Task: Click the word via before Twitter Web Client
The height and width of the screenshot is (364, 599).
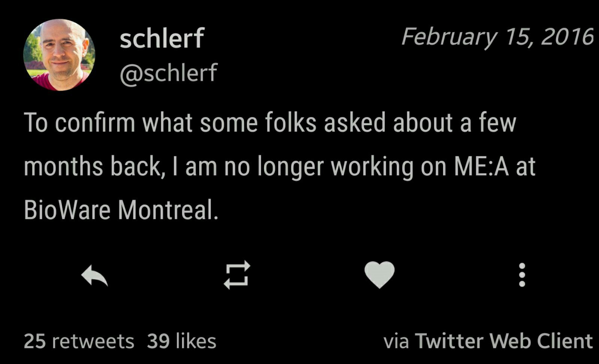Action: [396, 342]
